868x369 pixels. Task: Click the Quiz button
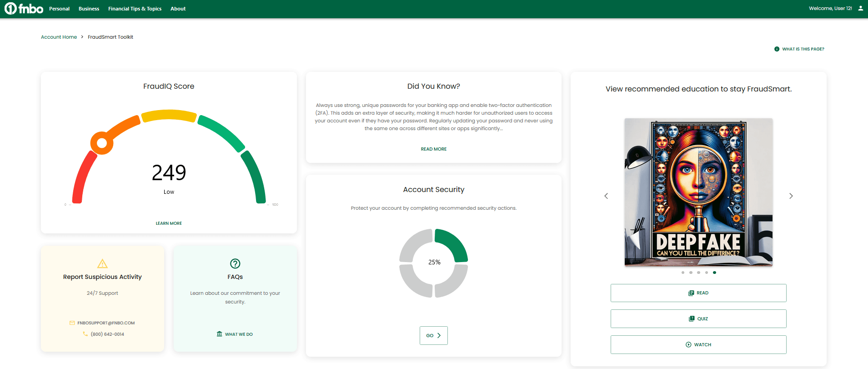[x=698, y=318]
